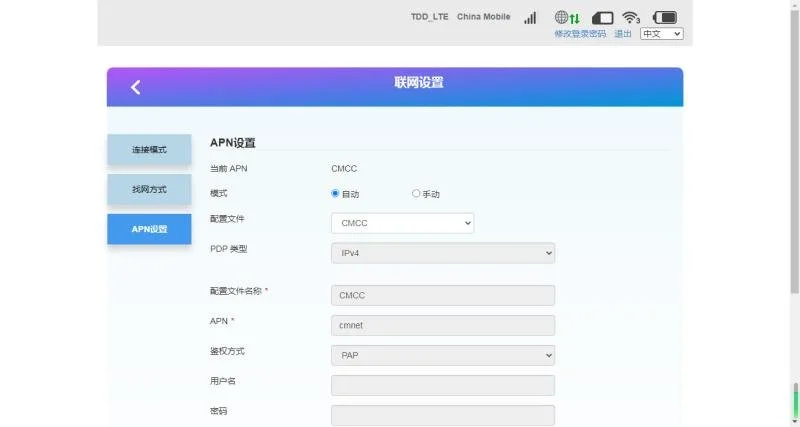
Task: Click the 联网设置 page title
Action: click(x=418, y=83)
